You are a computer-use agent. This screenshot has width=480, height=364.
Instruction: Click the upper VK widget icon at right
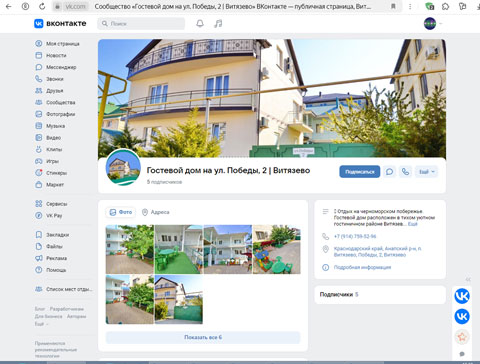point(462,296)
